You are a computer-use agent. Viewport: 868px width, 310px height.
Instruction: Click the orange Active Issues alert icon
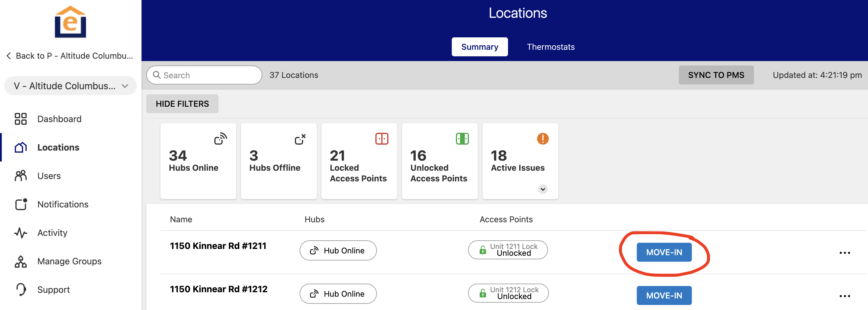tap(542, 139)
